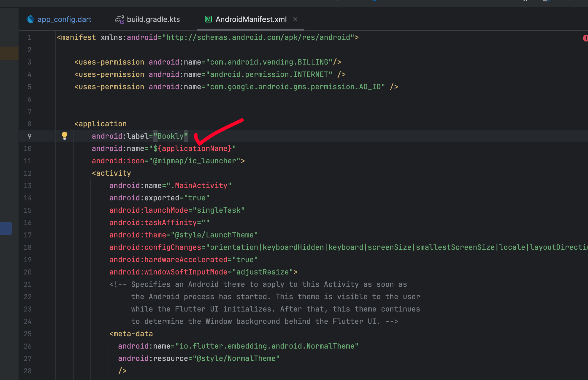Screen dimensions: 588x380
Task: Place cursor on the "Bookly" label value
Action: [170, 136]
